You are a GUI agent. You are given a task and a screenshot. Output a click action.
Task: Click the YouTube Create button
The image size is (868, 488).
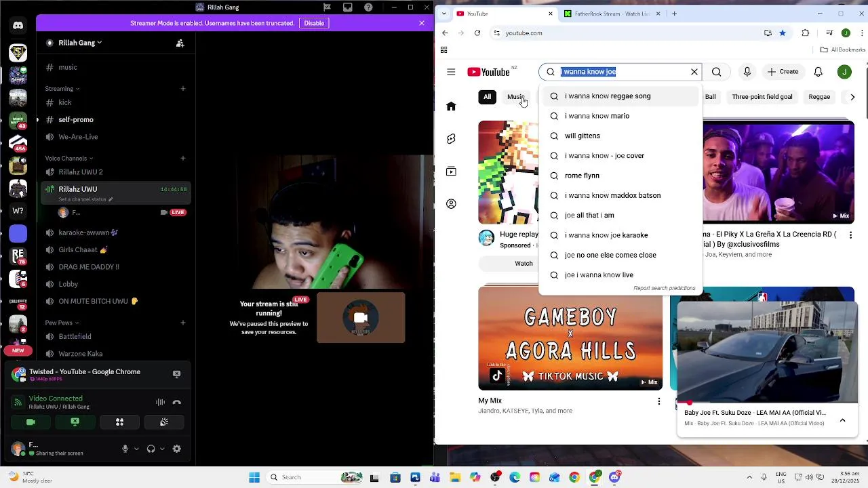tap(783, 72)
